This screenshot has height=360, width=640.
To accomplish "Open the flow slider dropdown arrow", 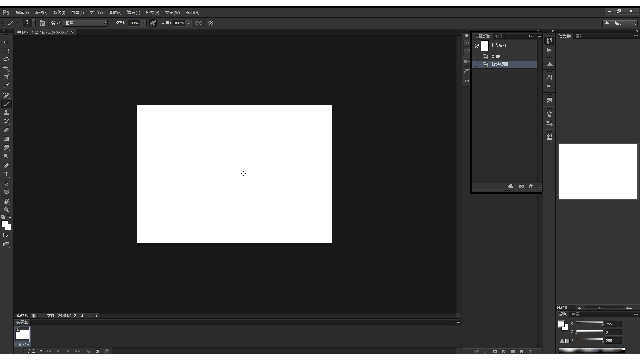I will pos(189,23).
